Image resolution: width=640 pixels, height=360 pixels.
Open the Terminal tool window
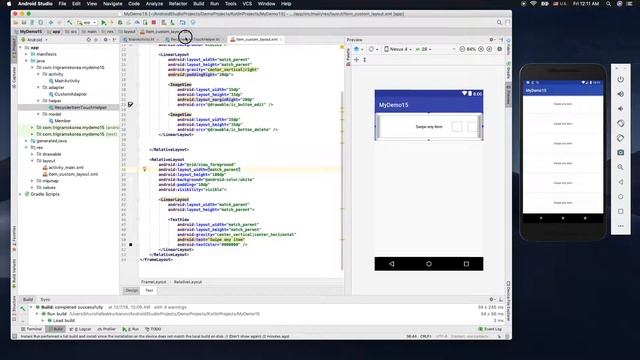point(31,329)
